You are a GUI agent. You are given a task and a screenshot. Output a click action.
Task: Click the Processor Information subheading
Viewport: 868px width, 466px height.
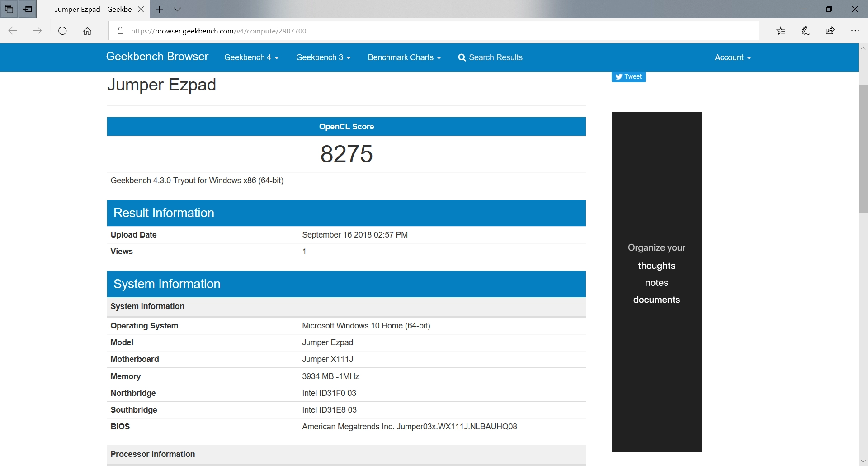tap(153, 454)
